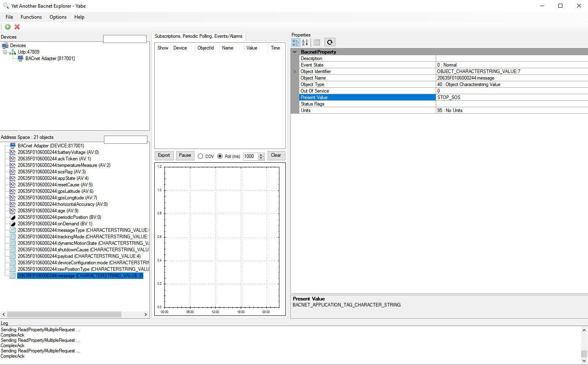Click the poll interval input field
The width and height of the screenshot is (588, 365).
[250, 156]
